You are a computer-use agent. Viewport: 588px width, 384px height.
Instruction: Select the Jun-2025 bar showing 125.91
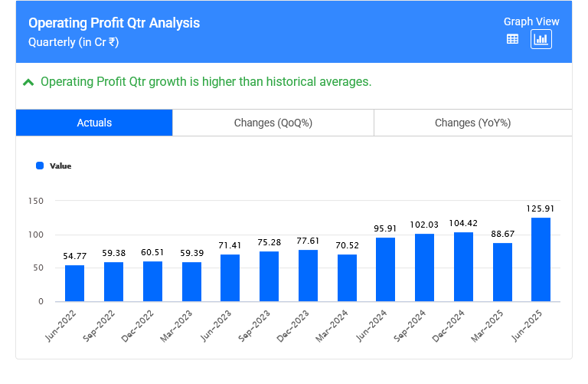click(541, 260)
